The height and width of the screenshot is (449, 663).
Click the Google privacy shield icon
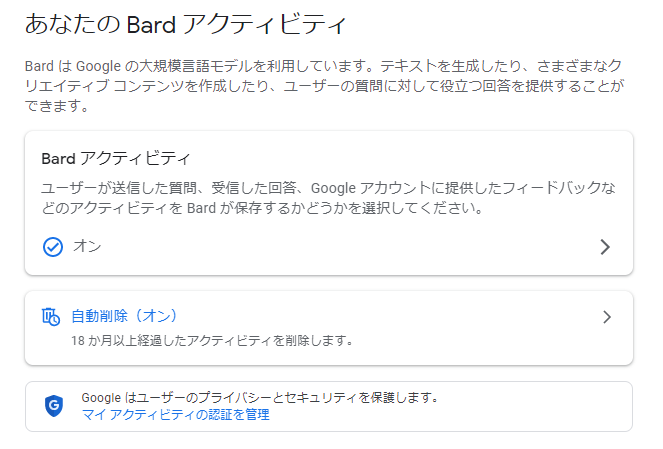[54, 405]
